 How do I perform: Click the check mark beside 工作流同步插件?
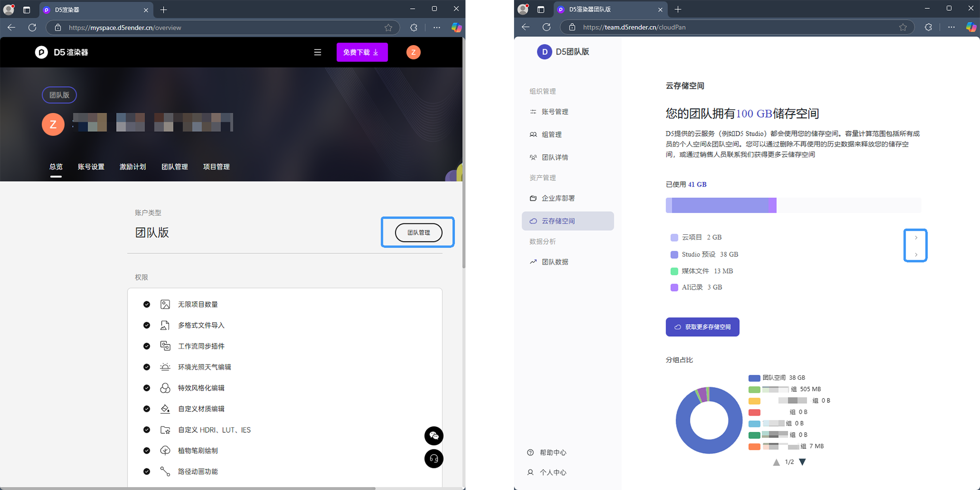click(x=147, y=346)
